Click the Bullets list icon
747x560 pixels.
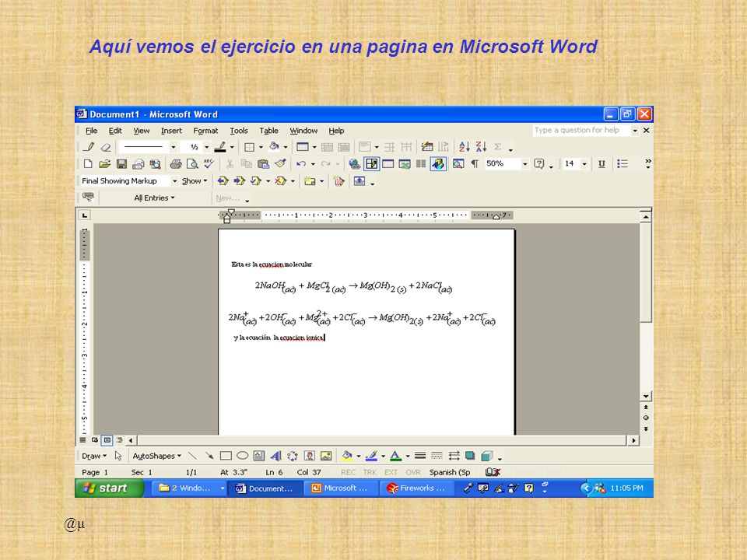click(622, 164)
